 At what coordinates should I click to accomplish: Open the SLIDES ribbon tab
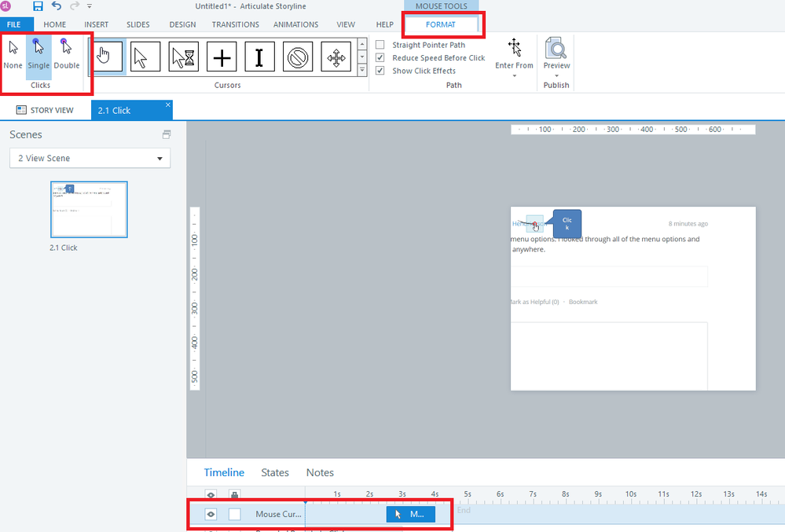coord(138,24)
